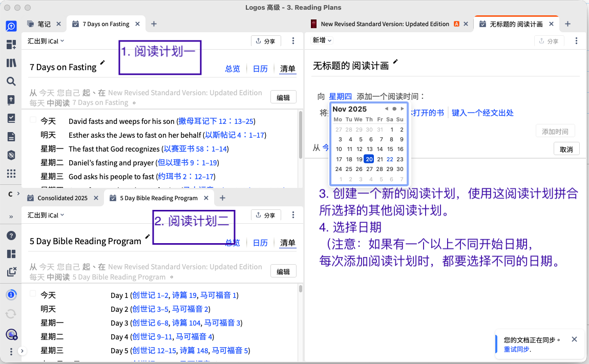Go to previous month in calendar popup

tap(386, 109)
